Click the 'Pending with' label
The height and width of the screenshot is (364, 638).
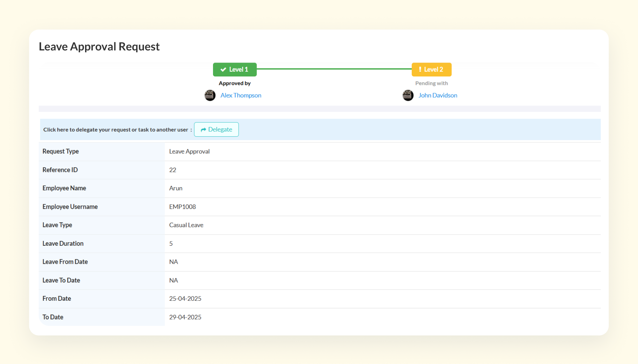(431, 83)
